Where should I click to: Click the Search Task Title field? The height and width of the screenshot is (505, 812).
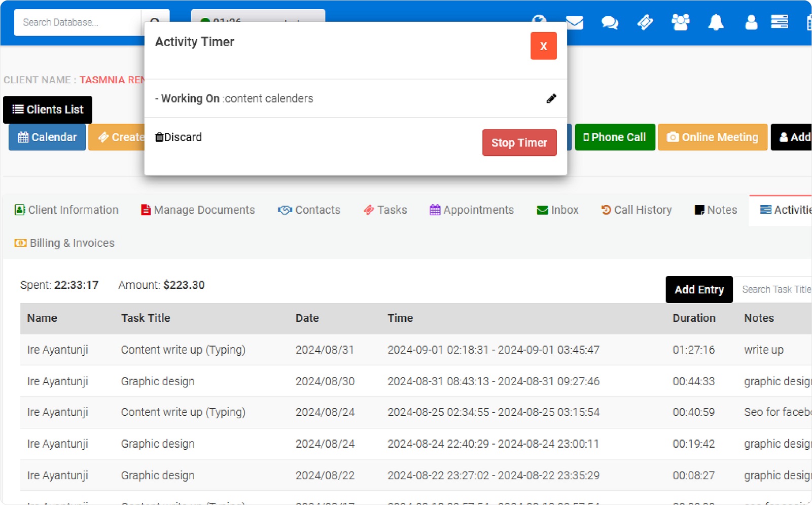(x=776, y=289)
